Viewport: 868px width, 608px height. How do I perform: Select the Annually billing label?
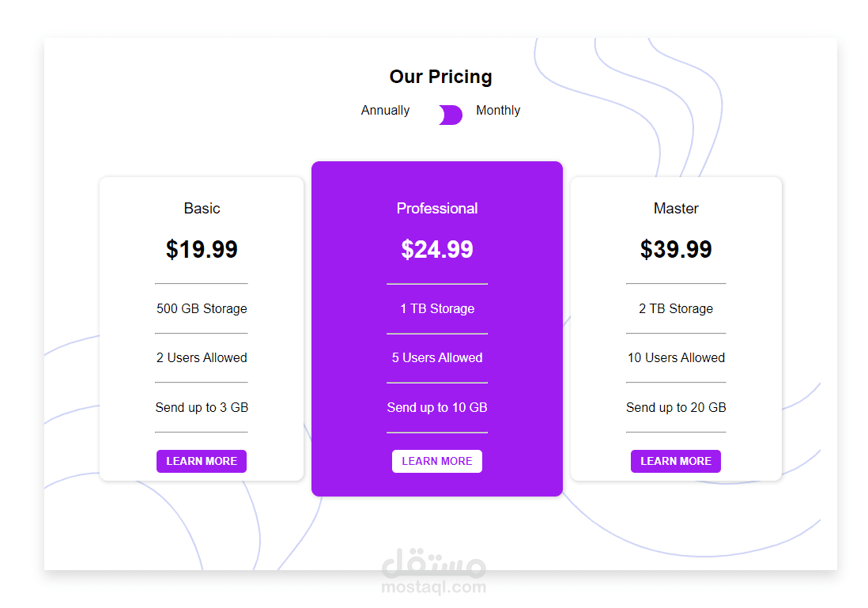[x=385, y=111]
